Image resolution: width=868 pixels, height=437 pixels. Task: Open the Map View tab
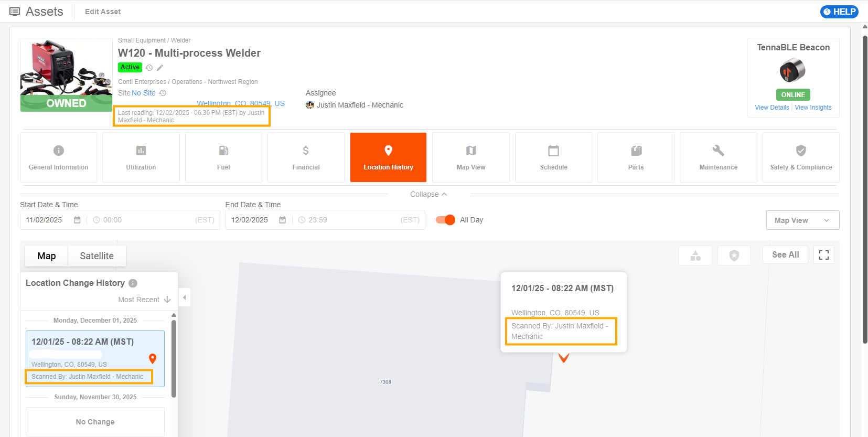coord(471,157)
